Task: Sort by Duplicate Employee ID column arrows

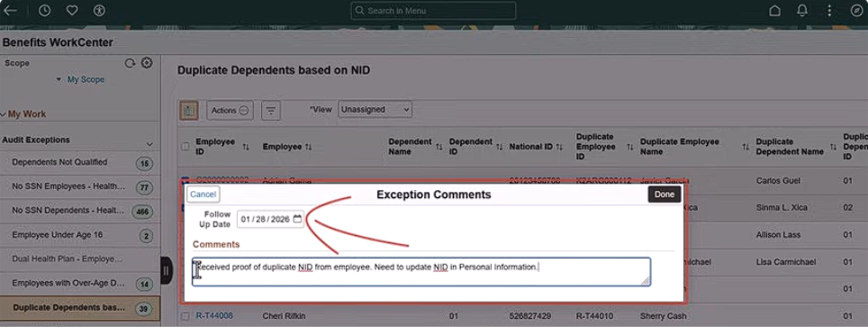Action: click(x=629, y=147)
